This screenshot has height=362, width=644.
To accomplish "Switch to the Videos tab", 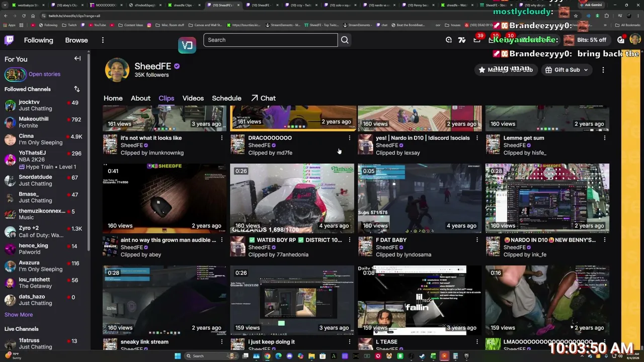I will pyautogui.click(x=193, y=98).
